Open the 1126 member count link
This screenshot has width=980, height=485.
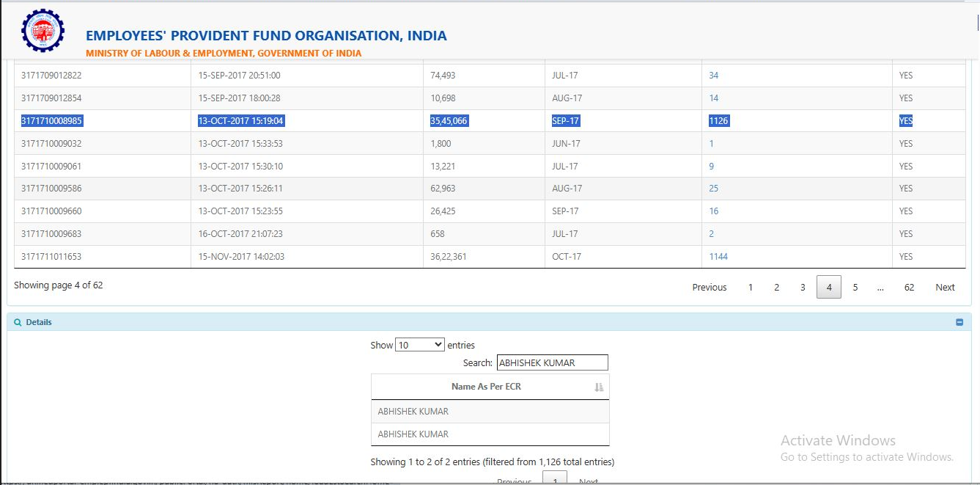tap(718, 121)
